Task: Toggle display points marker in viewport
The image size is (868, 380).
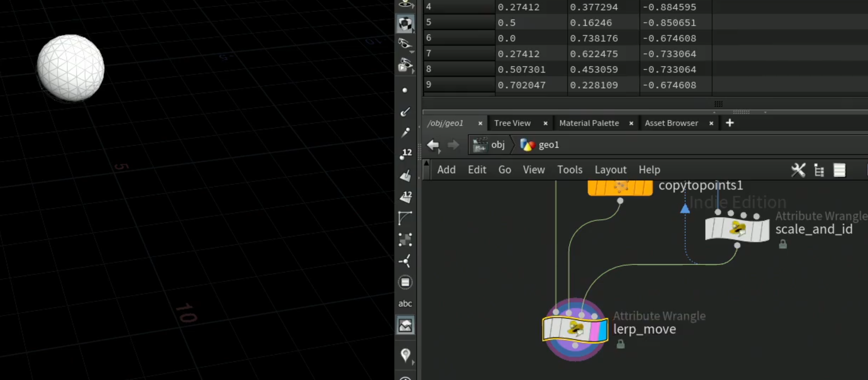Action: coord(405,90)
